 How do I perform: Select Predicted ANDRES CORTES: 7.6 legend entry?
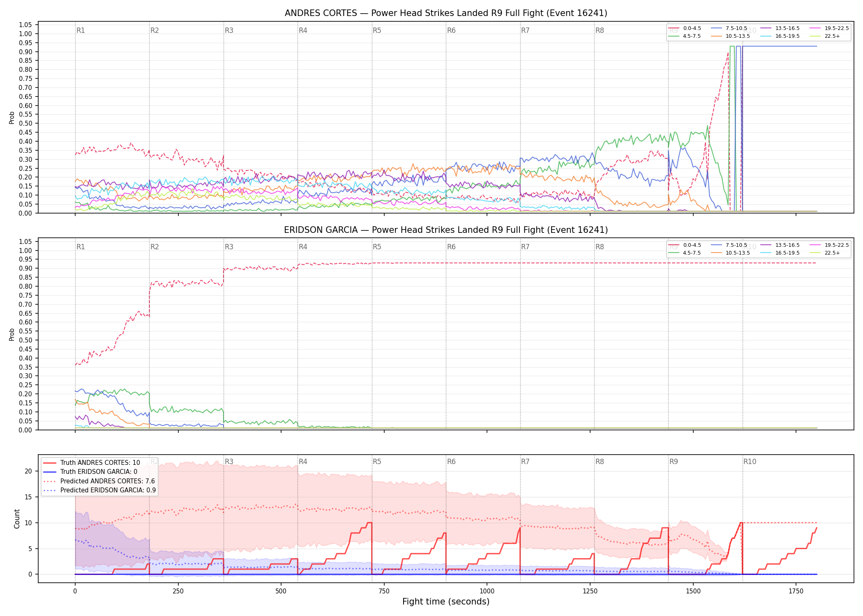pyautogui.click(x=99, y=481)
